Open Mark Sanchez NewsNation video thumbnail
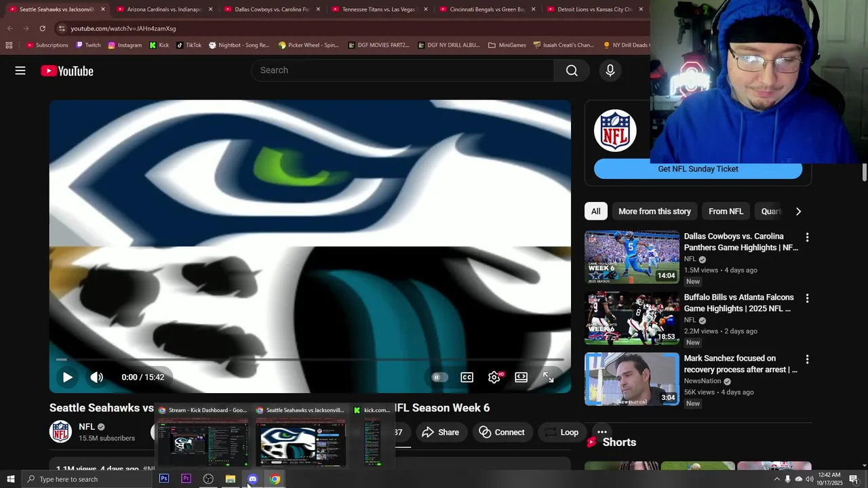Viewport: 868px width, 488px height. click(x=632, y=379)
